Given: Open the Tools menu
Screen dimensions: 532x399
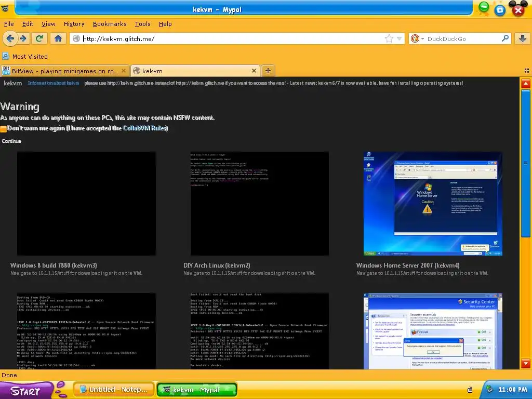Looking at the screenshot, I should tap(142, 24).
